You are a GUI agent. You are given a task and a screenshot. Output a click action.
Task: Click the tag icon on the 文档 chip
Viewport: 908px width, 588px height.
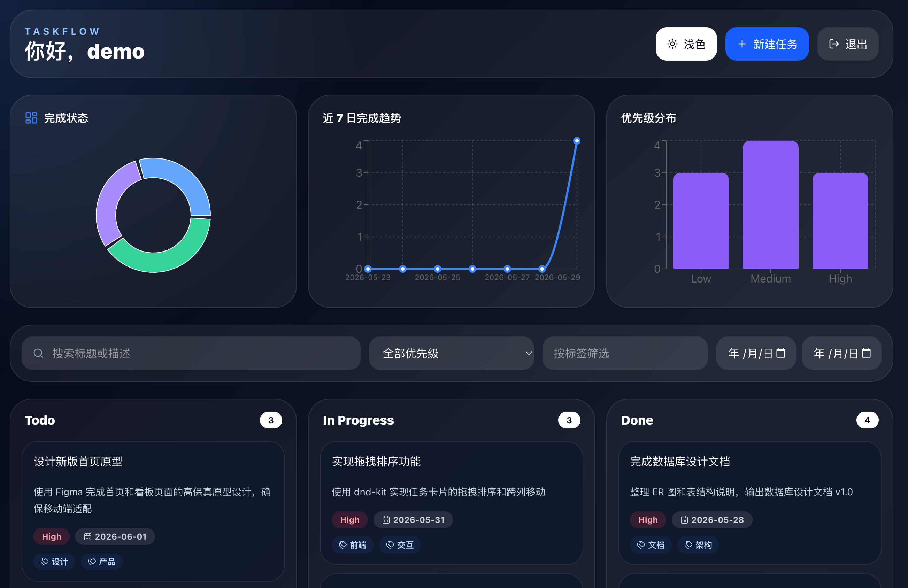click(x=641, y=544)
